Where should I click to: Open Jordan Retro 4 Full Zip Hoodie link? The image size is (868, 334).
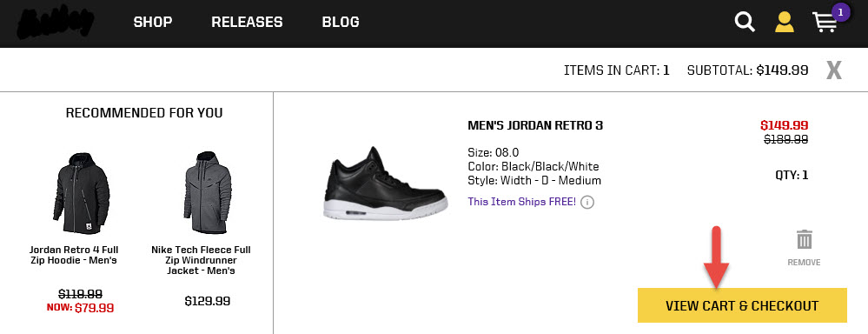[x=74, y=256]
